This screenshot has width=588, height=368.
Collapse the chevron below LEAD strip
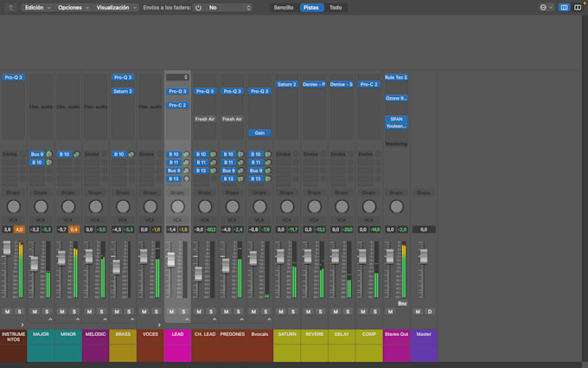187,320
